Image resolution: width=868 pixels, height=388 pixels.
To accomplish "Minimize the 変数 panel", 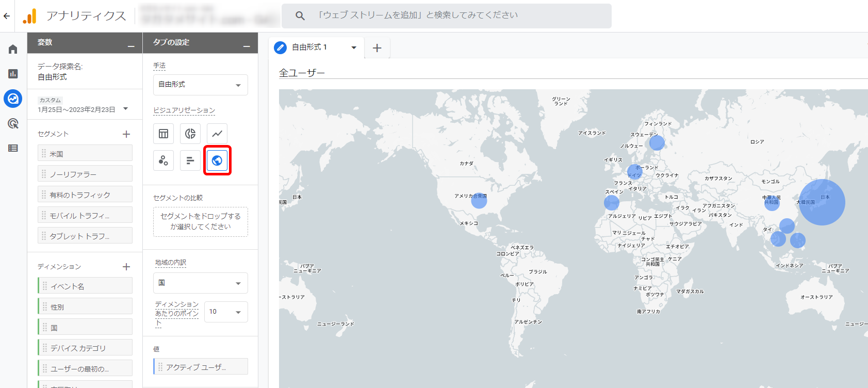I will [131, 46].
